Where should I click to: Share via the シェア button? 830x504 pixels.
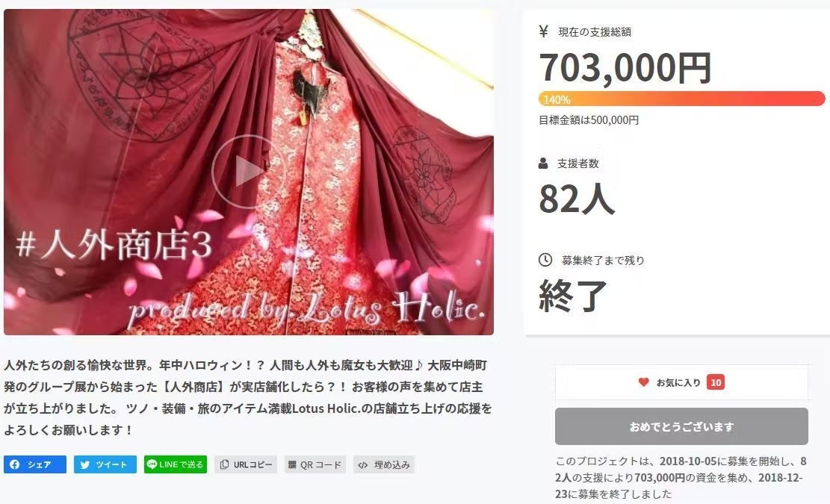[x=35, y=464]
